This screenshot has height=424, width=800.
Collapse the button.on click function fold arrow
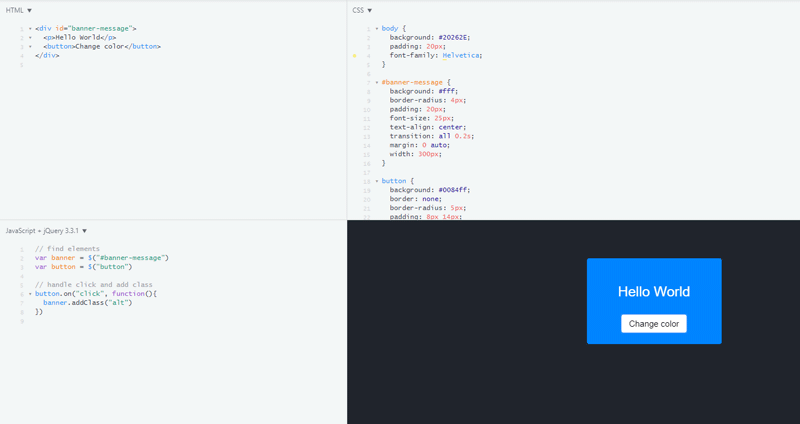pyautogui.click(x=30, y=294)
